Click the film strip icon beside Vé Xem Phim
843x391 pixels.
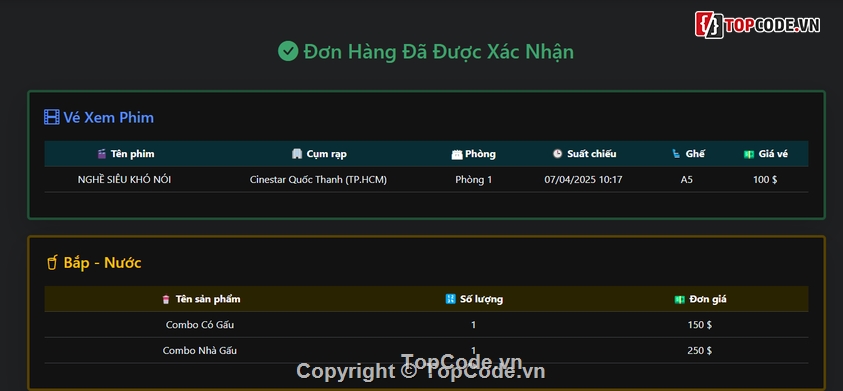pos(52,117)
